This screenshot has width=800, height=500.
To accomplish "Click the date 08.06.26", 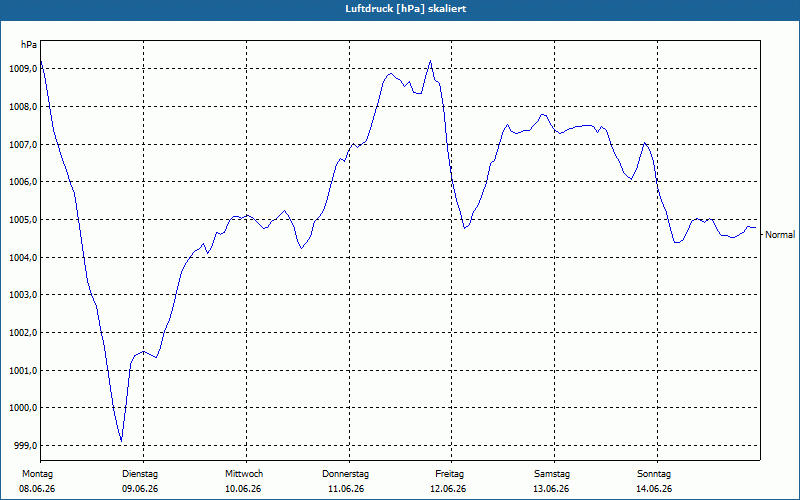I will coord(37,489).
